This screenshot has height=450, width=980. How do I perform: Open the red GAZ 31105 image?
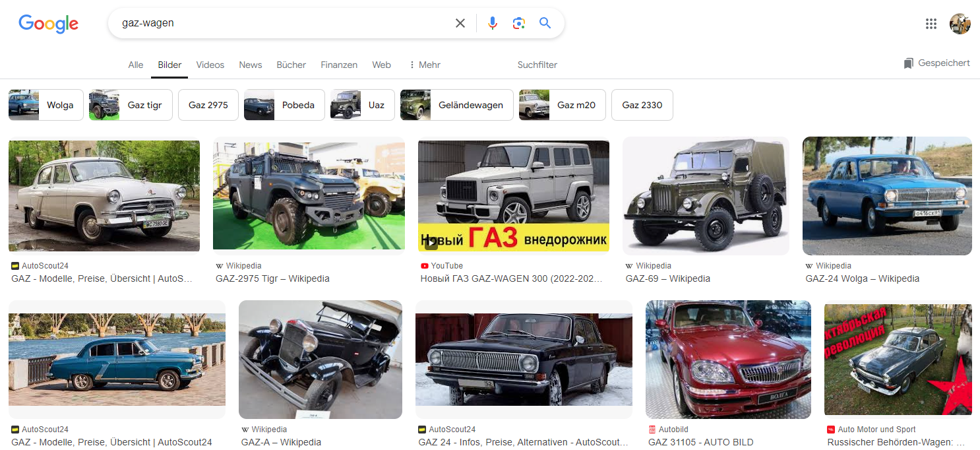coord(728,360)
